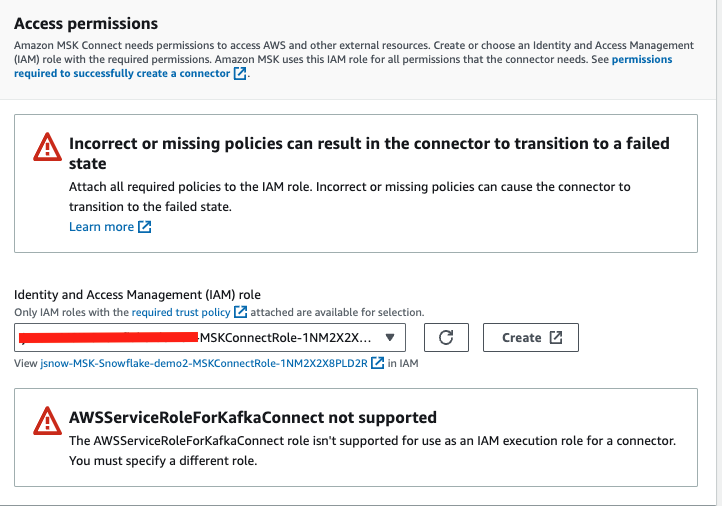Click the Incorrect or missing policies heading
This screenshot has width=722, height=506.
369,144
